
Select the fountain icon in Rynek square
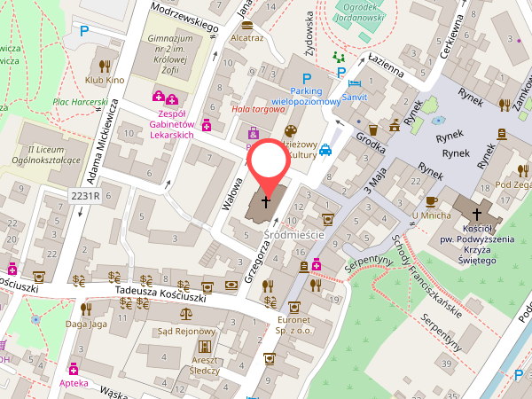point(438,120)
